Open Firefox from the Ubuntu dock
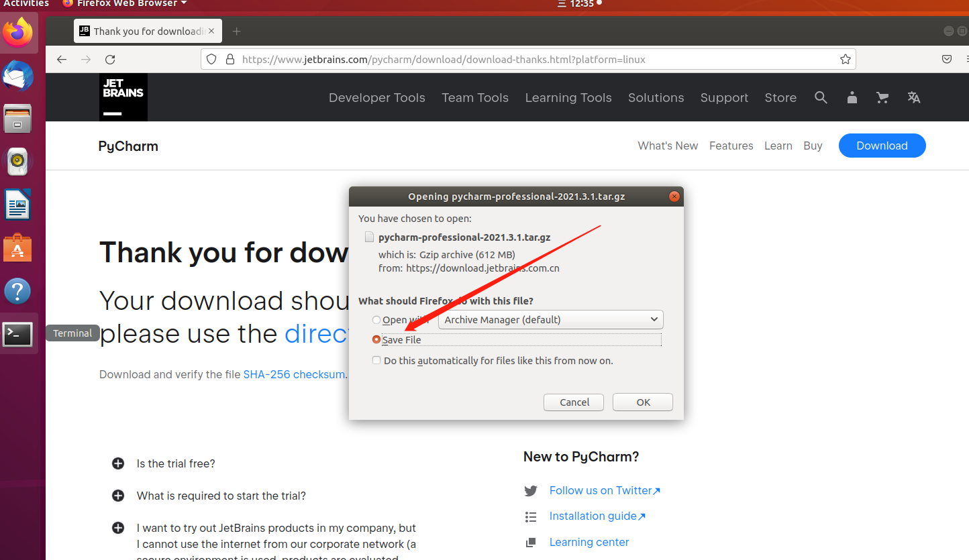The height and width of the screenshot is (560, 969). coord(18,32)
